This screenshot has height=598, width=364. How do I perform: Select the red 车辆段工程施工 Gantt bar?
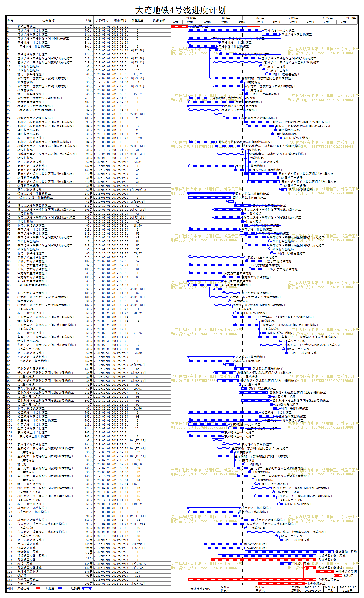pyautogui.click(x=252, y=580)
